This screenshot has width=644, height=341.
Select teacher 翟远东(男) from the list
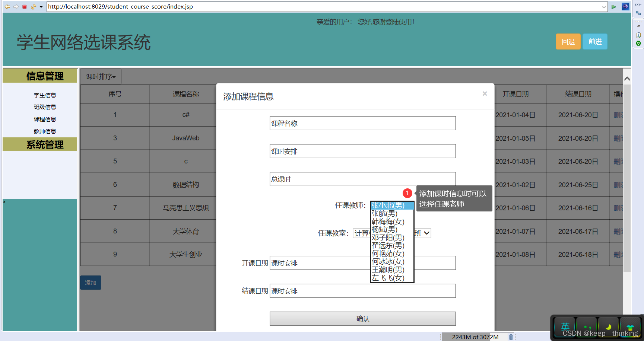(392, 246)
